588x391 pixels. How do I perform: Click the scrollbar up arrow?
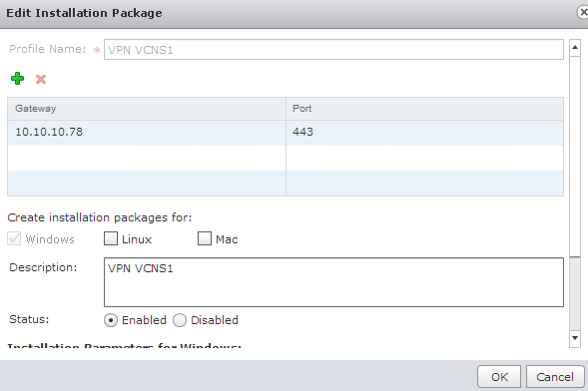pyautogui.click(x=575, y=48)
